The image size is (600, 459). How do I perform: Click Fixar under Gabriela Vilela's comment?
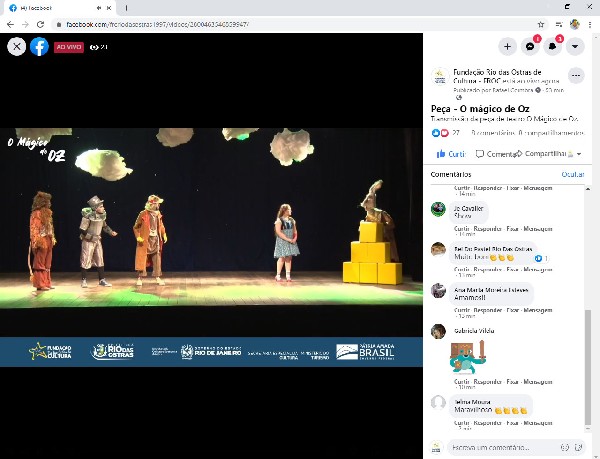click(512, 382)
